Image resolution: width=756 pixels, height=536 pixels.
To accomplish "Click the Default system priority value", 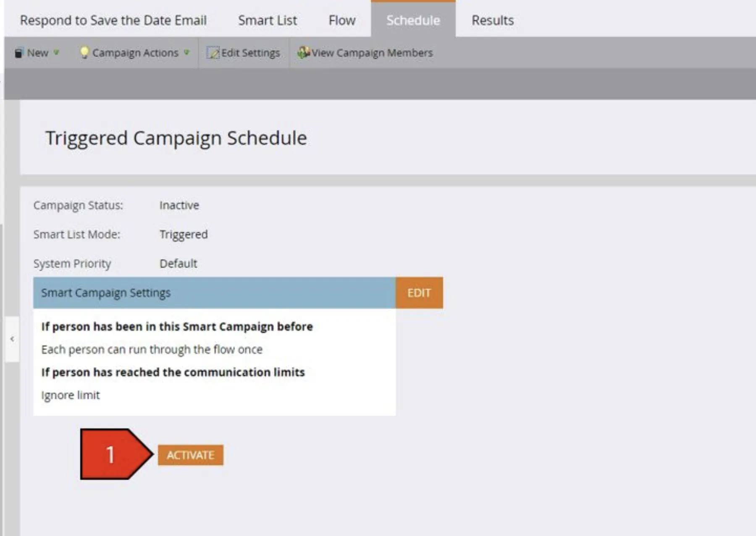I will tap(178, 264).
